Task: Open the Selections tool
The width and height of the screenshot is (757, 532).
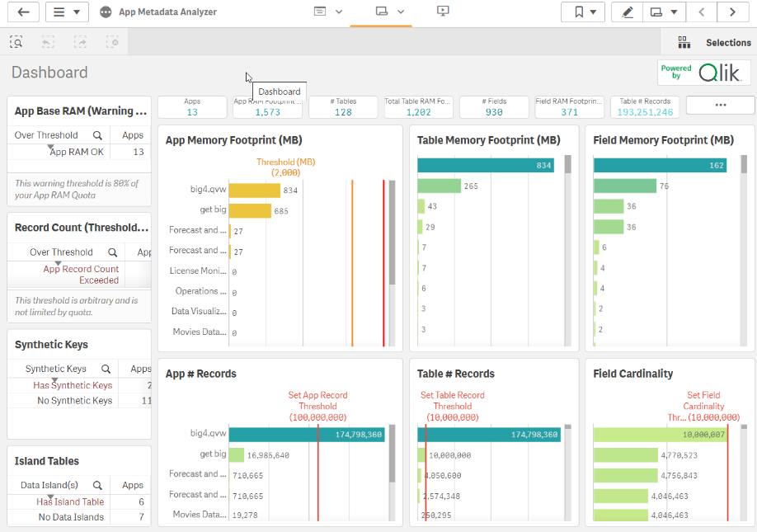Action: coord(708,42)
